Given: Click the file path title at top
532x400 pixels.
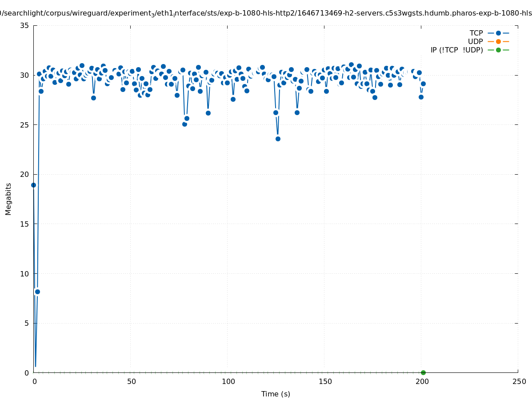Looking at the screenshot, I should 267,13.
